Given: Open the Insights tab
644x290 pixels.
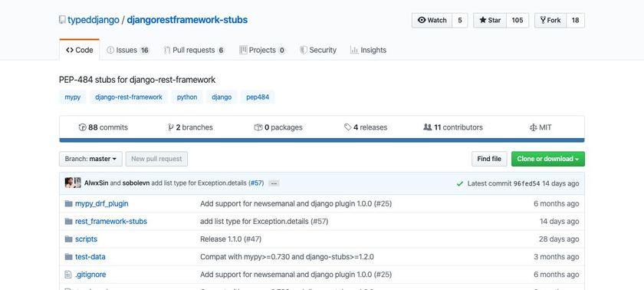Looking at the screenshot, I should tap(368, 50).
